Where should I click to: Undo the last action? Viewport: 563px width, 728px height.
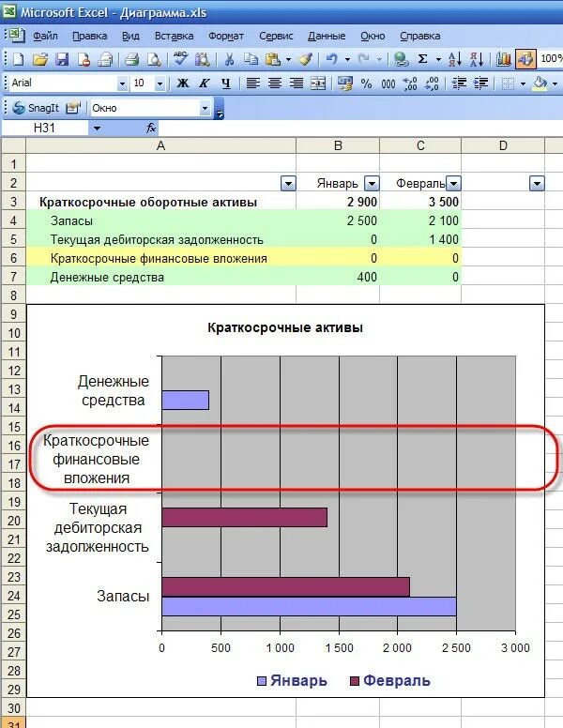coord(331,59)
